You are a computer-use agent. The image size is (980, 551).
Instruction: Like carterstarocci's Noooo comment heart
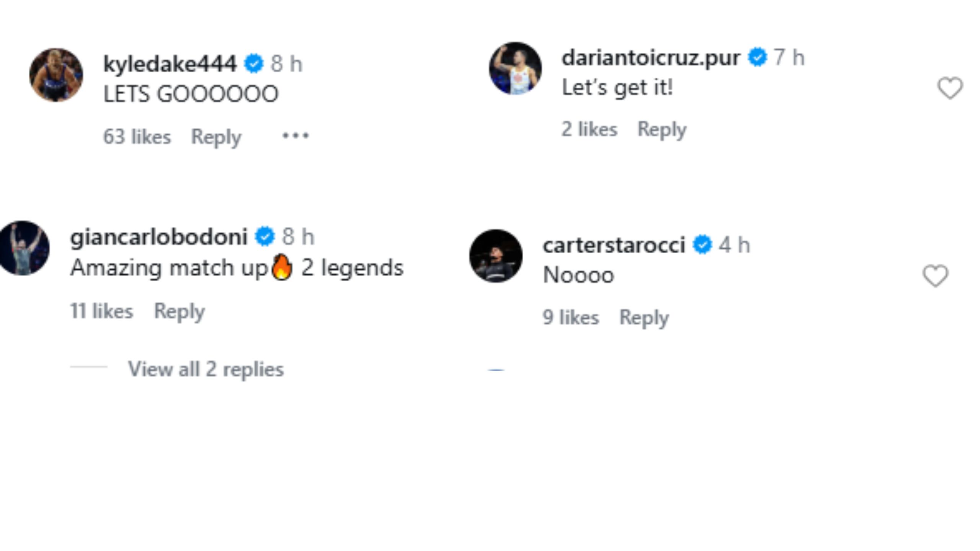[x=935, y=275]
